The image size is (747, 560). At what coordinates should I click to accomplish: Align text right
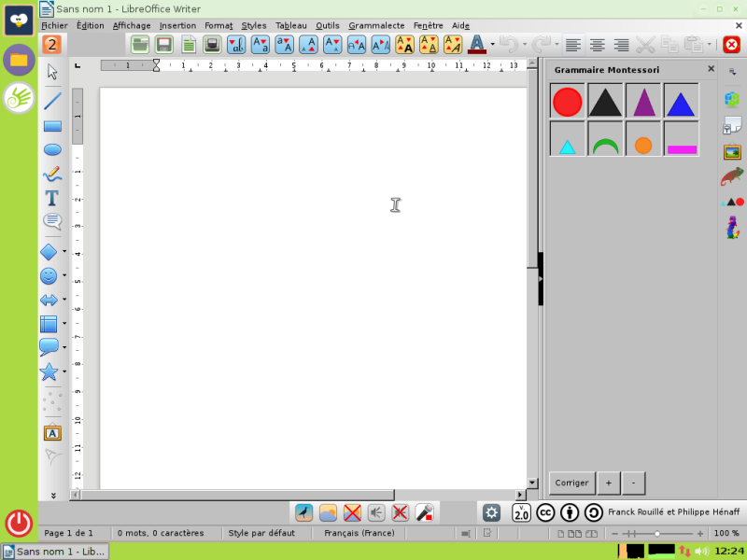(621, 45)
